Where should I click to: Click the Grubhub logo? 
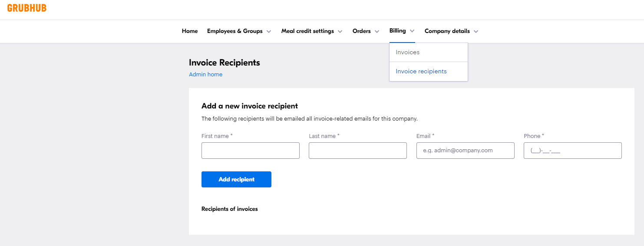(27, 8)
